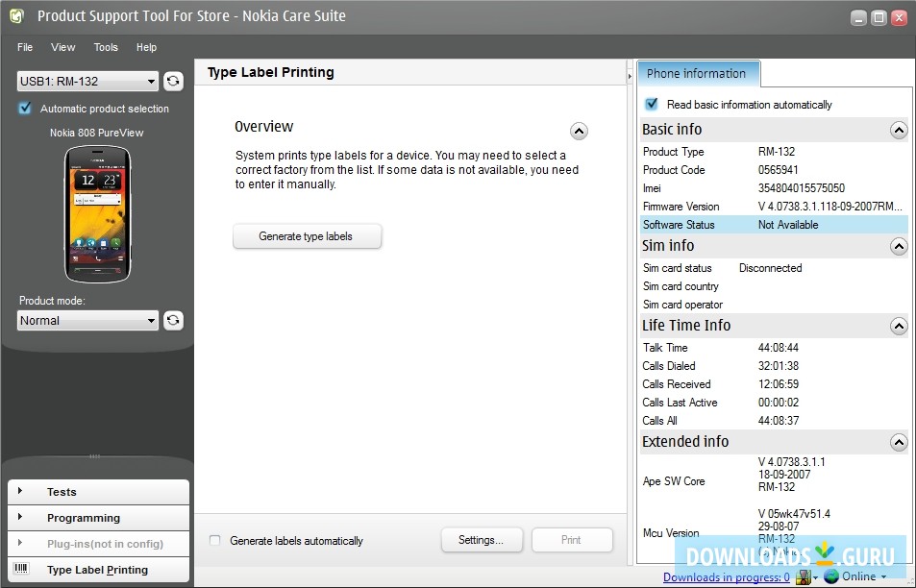Refresh the USB connection list
The image size is (916, 588).
(173, 81)
